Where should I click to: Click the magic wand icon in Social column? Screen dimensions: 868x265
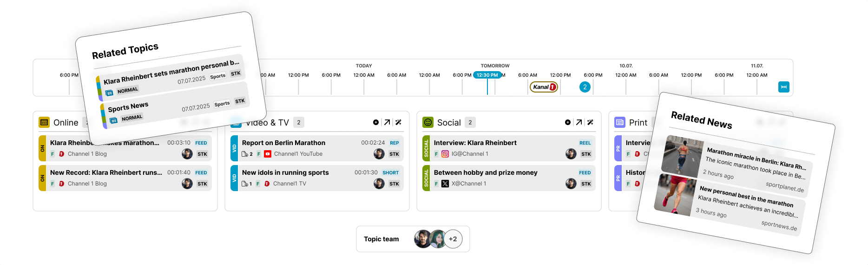pyautogui.click(x=590, y=122)
